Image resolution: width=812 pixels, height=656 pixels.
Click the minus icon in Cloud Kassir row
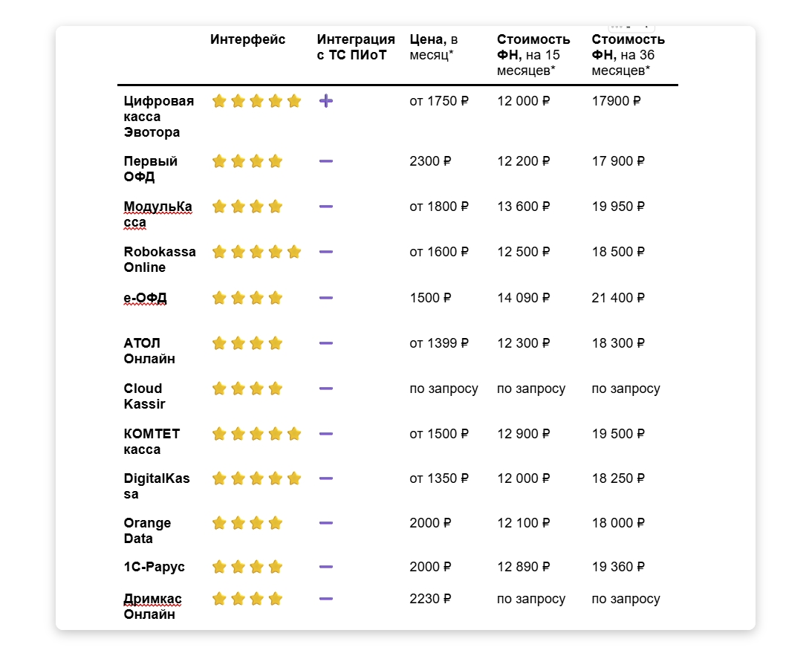(325, 389)
